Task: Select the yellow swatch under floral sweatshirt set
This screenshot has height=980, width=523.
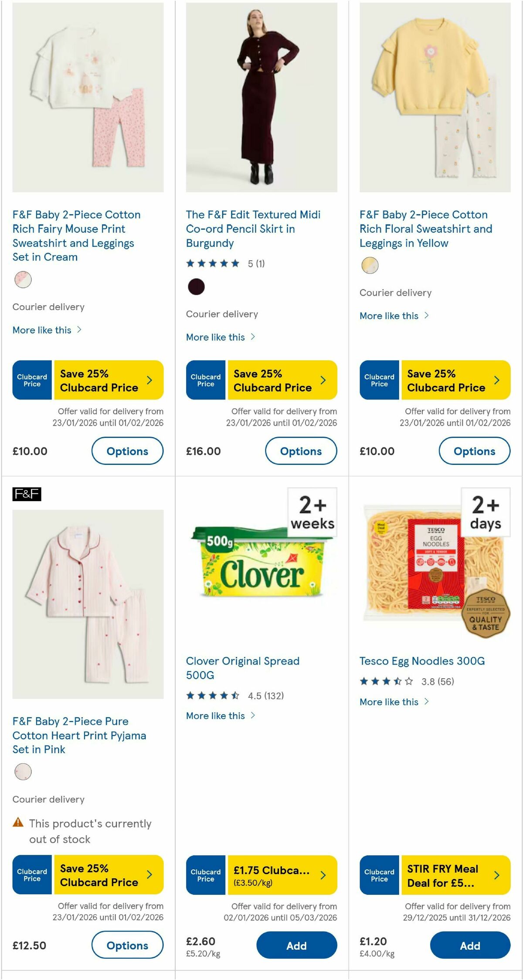Action: (370, 265)
